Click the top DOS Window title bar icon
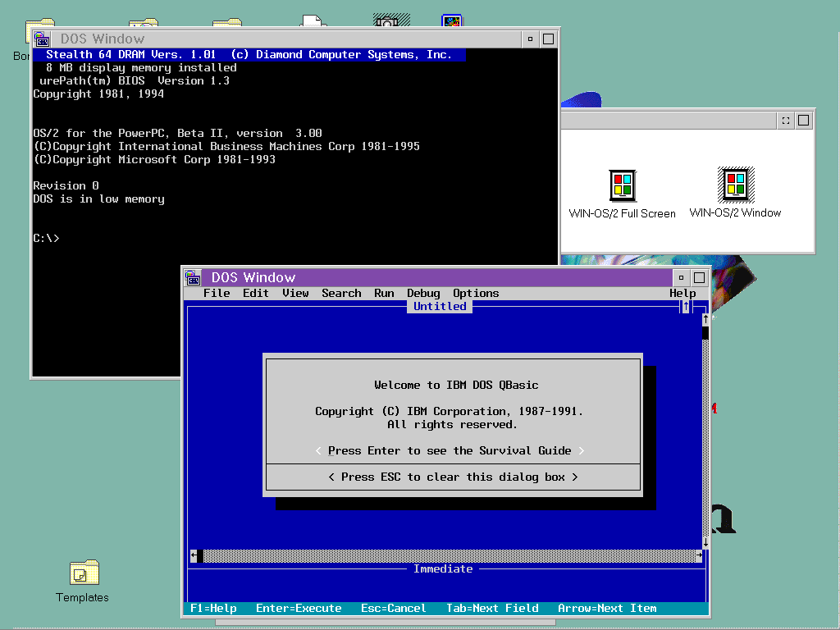The width and height of the screenshot is (840, 630). click(x=42, y=39)
